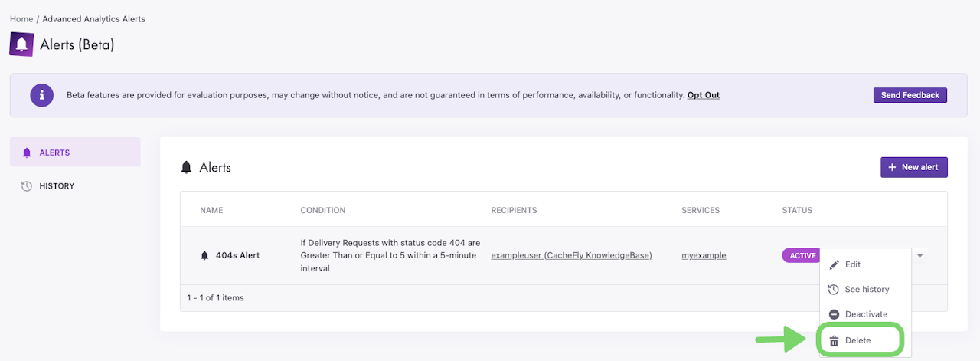Screen dimensions: 980x361
Task: Click the info icon in the beta banner
Action: [x=41, y=95]
